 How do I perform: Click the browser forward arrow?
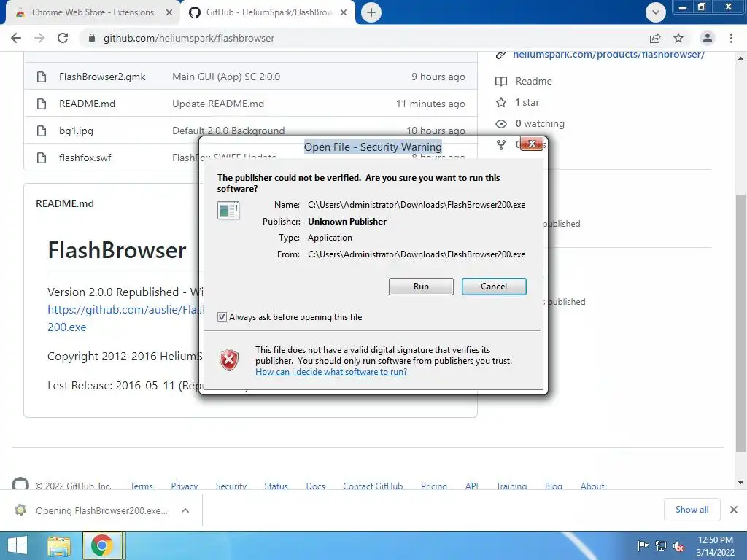[39, 38]
